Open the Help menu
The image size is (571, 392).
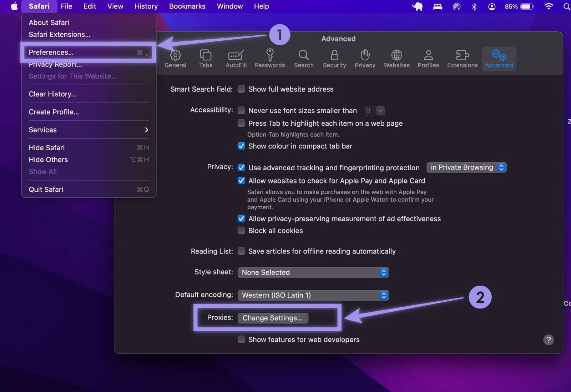tap(262, 6)
